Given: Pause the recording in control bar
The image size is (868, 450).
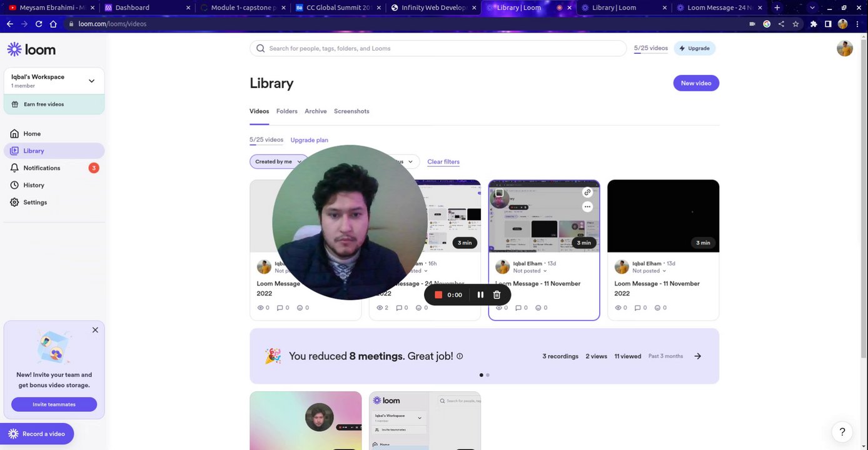Looking at the screenshot, I should pos(480,295).
